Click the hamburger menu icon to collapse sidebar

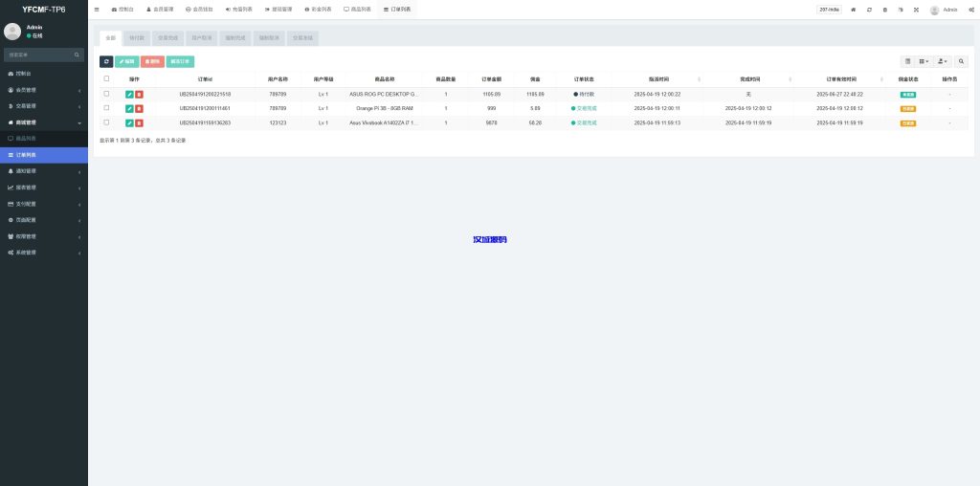pos(97,10)
